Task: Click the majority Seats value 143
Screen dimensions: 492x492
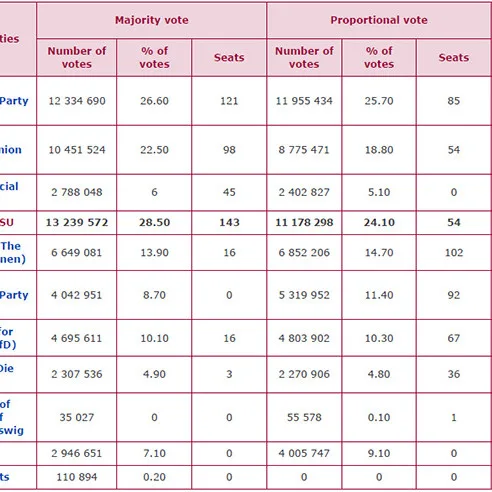Action: (x=229, y=222)
